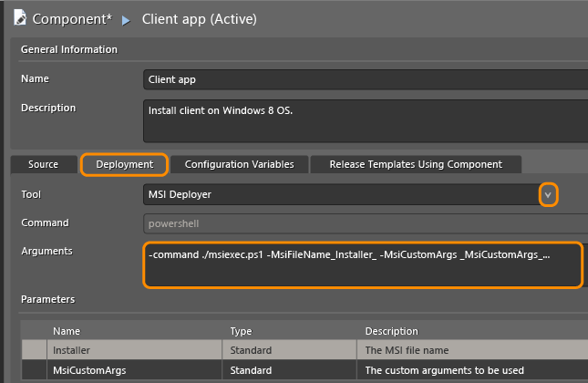Click the Component* breadcrumb link
Viewport: 588px width, 383px height.
tap(73, 18)
